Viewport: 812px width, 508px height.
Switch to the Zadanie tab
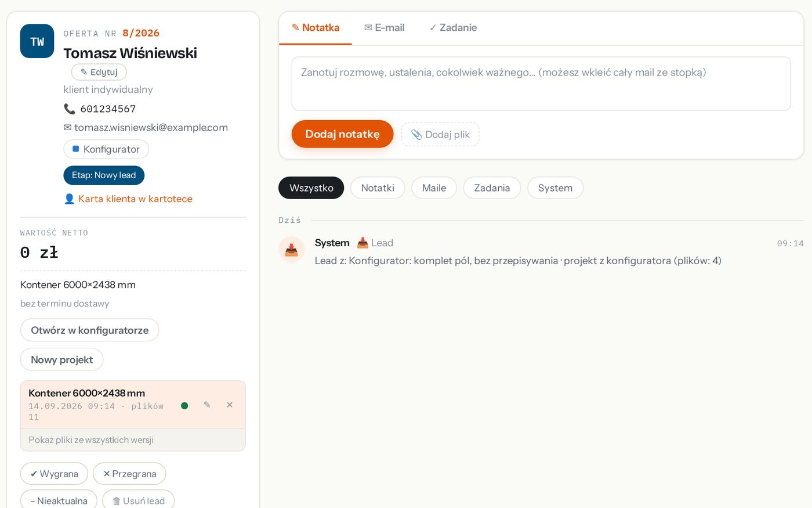[453, 27]
